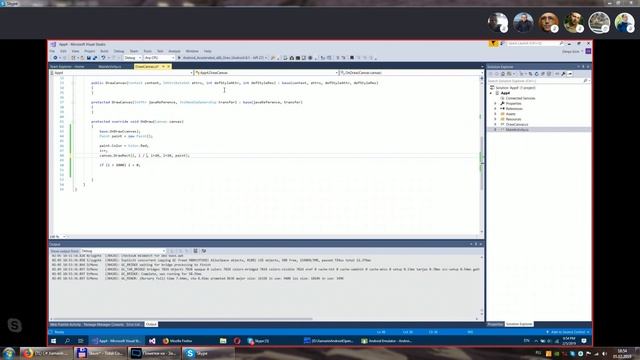Switch to the Properties panel tab
Viewport: 640px width, 360px height.
[496, 324]
